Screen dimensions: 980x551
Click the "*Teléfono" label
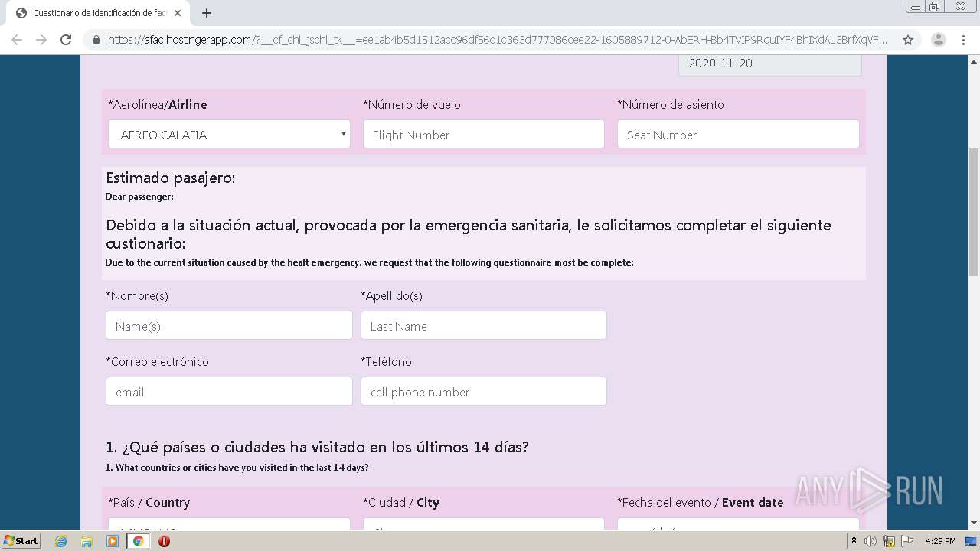[387, 362]
